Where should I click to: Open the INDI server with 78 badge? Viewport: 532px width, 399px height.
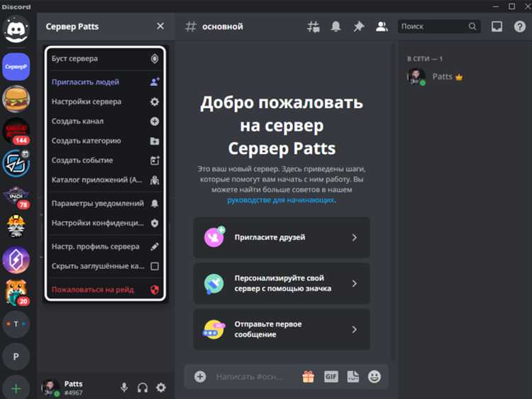pyautogui.click(x=16, y=195)
